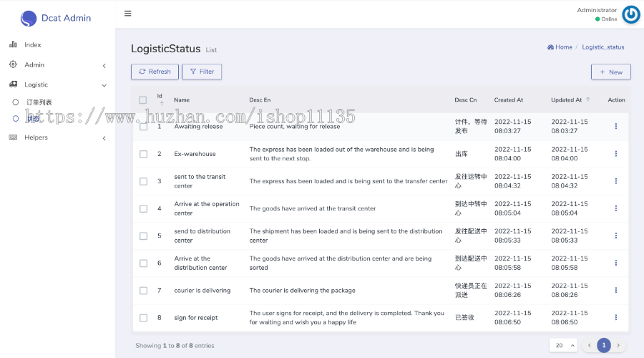This screenshot has width=644, height=358.
Task: Click the Logistic truck icon
Action: pyautogui.click(x=13, y=84)
